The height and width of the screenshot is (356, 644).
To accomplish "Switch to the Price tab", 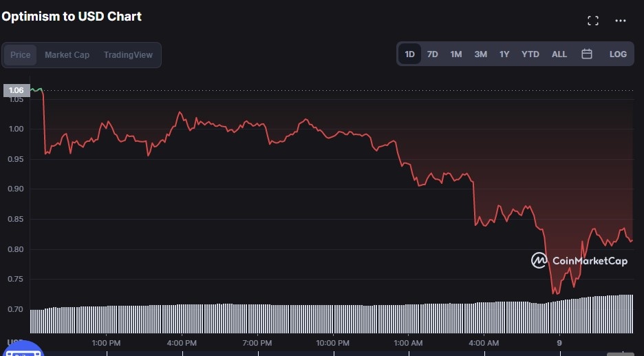I will [x=21, y=55].
